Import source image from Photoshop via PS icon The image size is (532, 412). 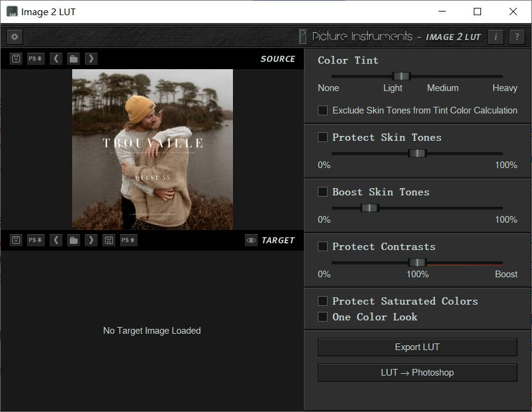(x=36, y=58)
